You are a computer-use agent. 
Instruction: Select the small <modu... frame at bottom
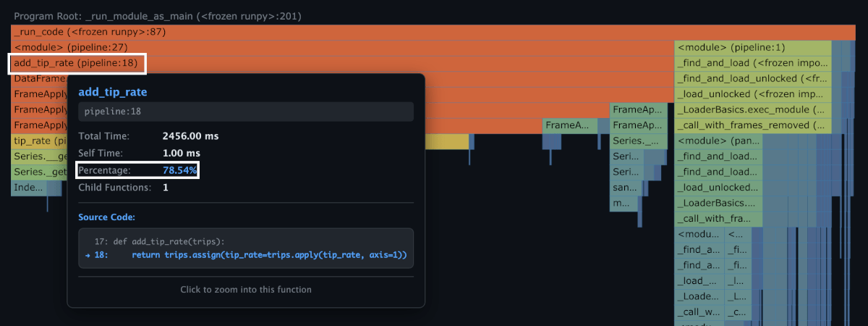pyautogui.click(x=699, y=235)
